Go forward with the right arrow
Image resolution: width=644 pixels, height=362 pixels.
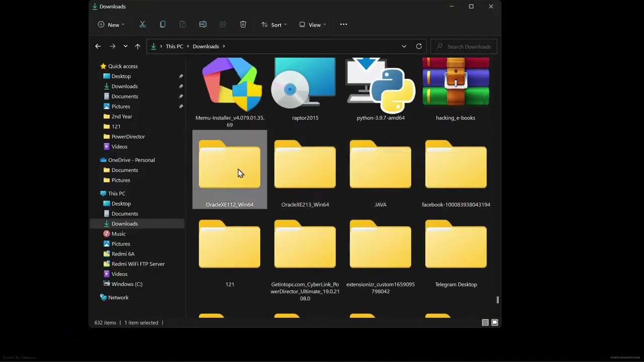tap(113, 46)
